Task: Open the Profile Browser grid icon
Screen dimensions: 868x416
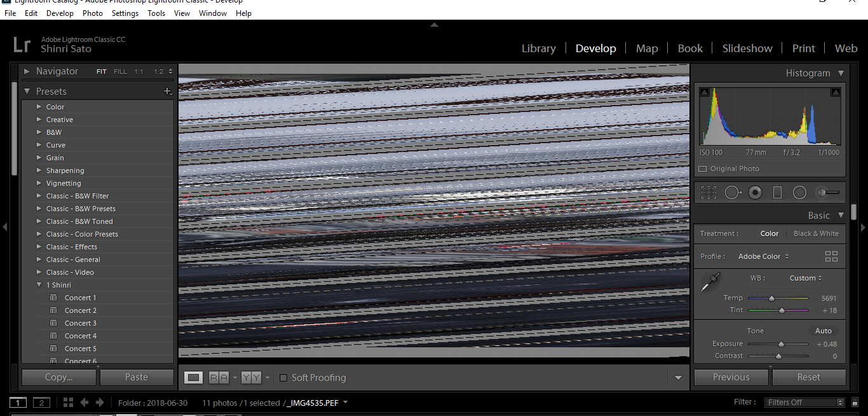Action: [831, 256]
